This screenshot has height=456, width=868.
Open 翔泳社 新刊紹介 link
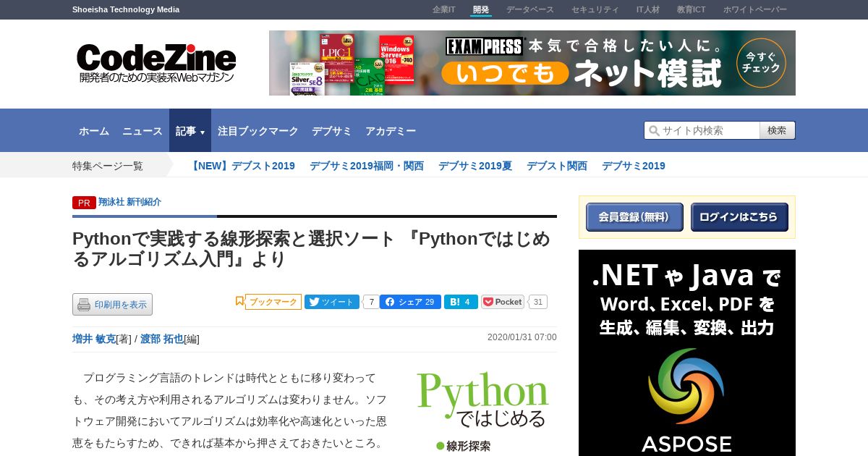click(x=130, y=202)
